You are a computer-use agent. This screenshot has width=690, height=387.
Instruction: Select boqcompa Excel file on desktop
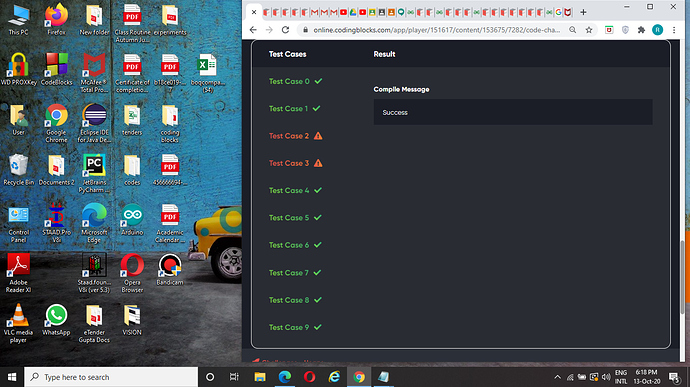click(x=208, y=73)
